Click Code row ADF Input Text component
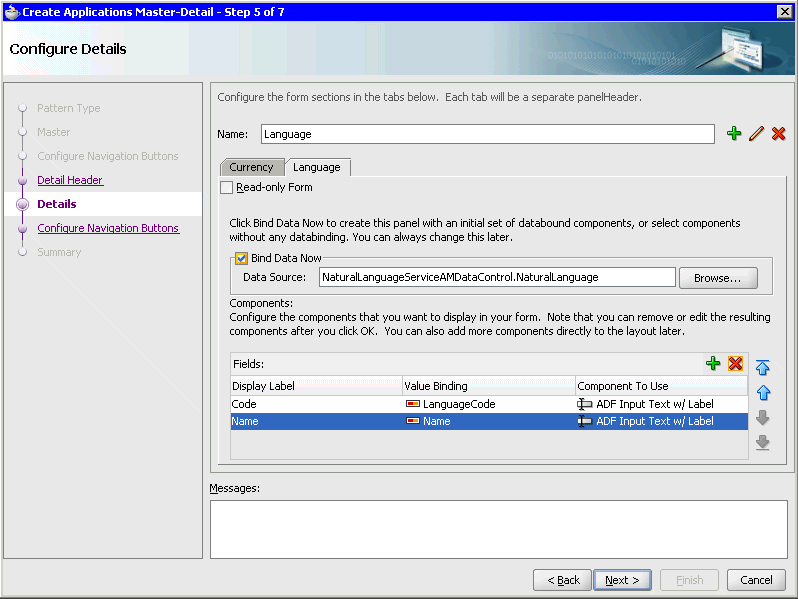The image size is (798, 599). (x=662, y=404)
